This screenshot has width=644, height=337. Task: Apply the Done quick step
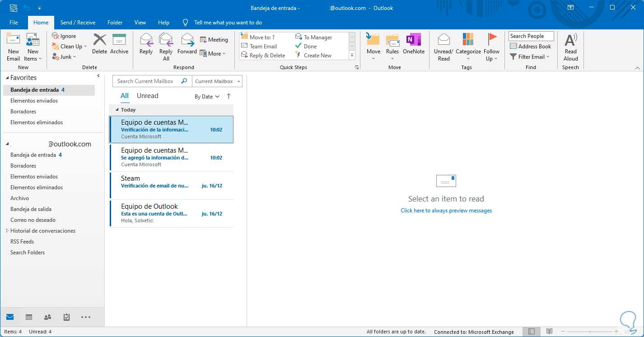[306, 46]
